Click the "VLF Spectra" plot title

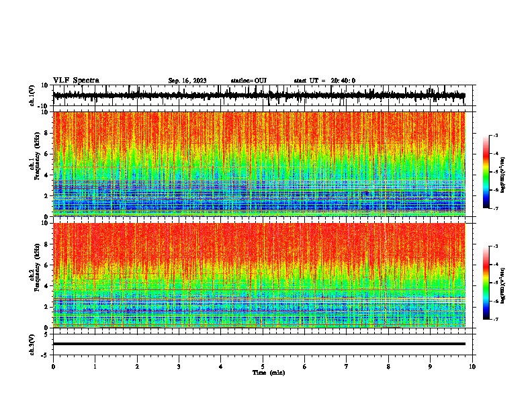(x=76, y=81)
